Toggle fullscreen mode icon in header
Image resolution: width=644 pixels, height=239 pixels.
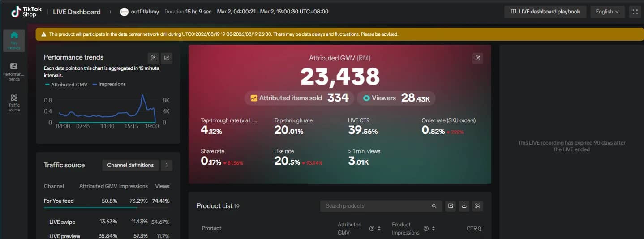click(635, 12)
